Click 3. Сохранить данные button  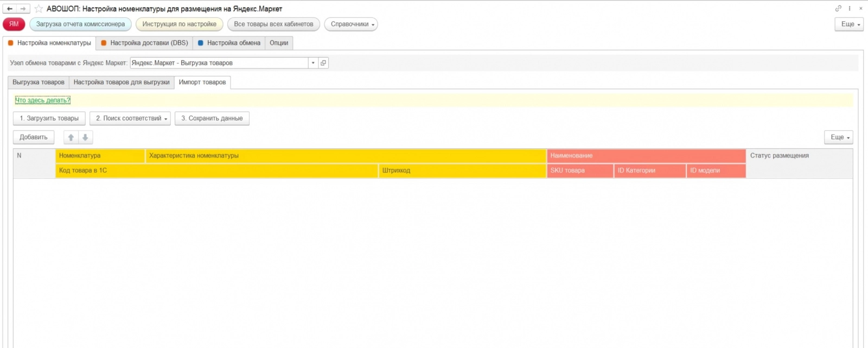[x=212, y=118]
